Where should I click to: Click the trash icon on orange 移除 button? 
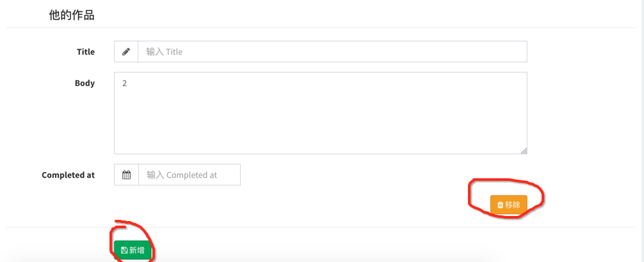coord(500,205)
